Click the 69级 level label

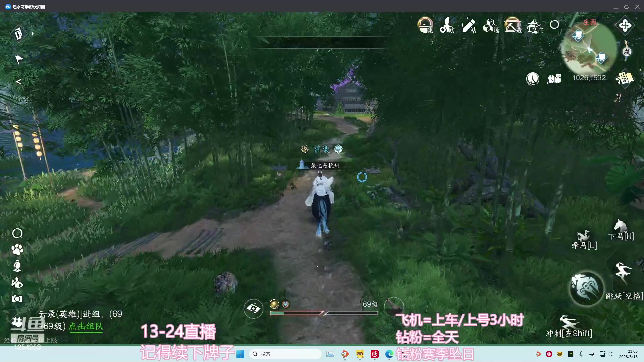click(x=370, y=304)
